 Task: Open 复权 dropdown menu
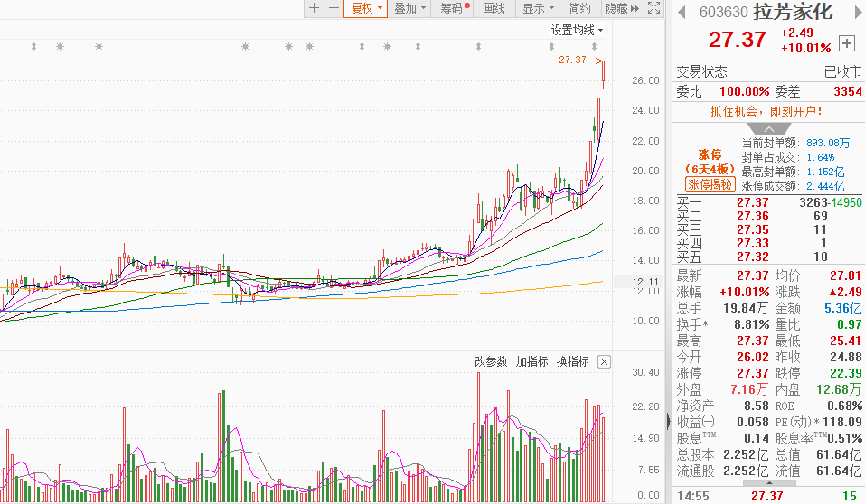pos(366,8)
